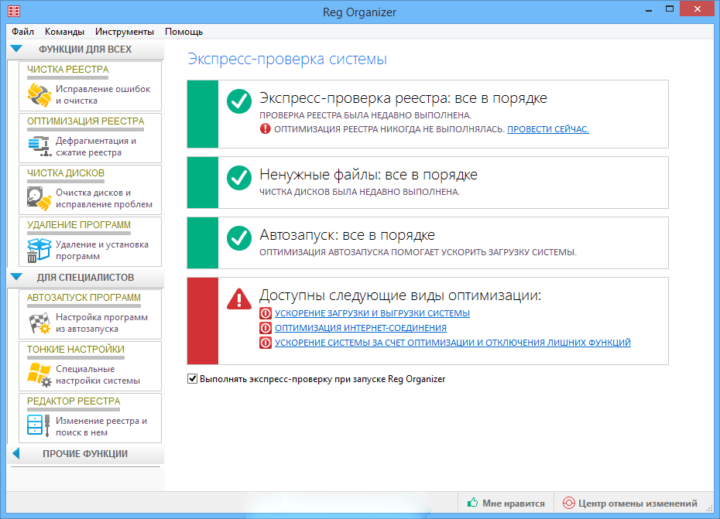The height and width of the screenshot is (519, 720).
Task: Click text 'Изменение реестра и поиск в нем'
Action: (x=101, y=427)
